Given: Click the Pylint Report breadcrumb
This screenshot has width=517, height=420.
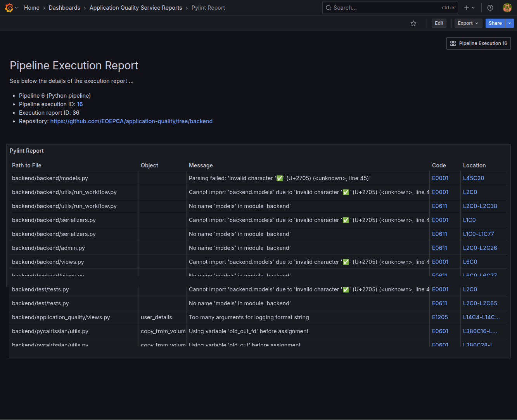Looking at the screenshot, I should pyautogui.click(x=208, y=8).
